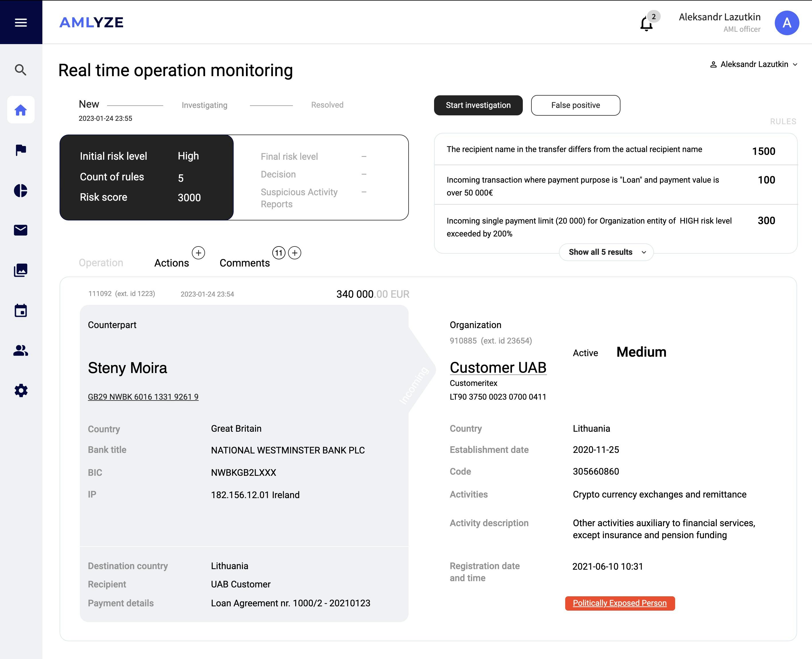Switch to the Operation tab
The width and height of the screenshot is (812, 659).
coord(101,262)
